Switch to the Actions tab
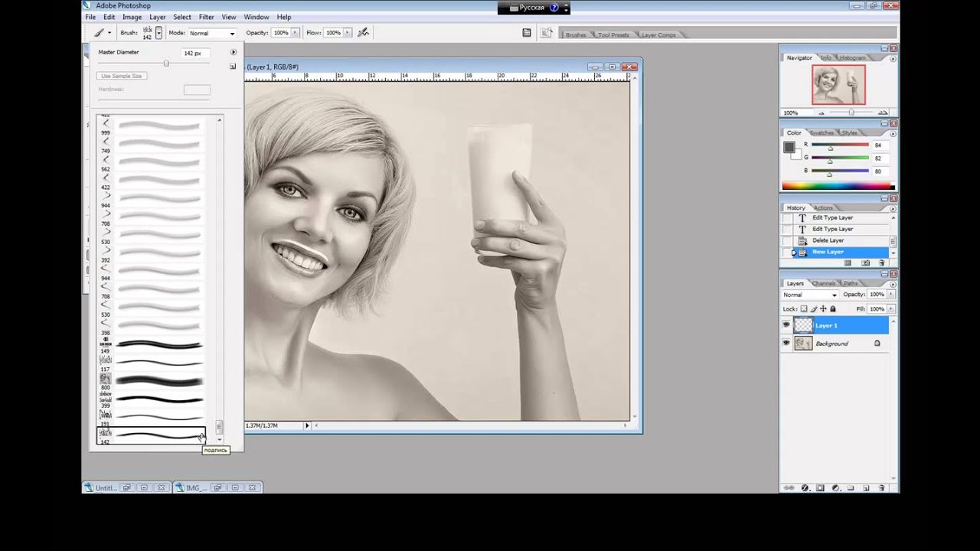 click(823, 207)
